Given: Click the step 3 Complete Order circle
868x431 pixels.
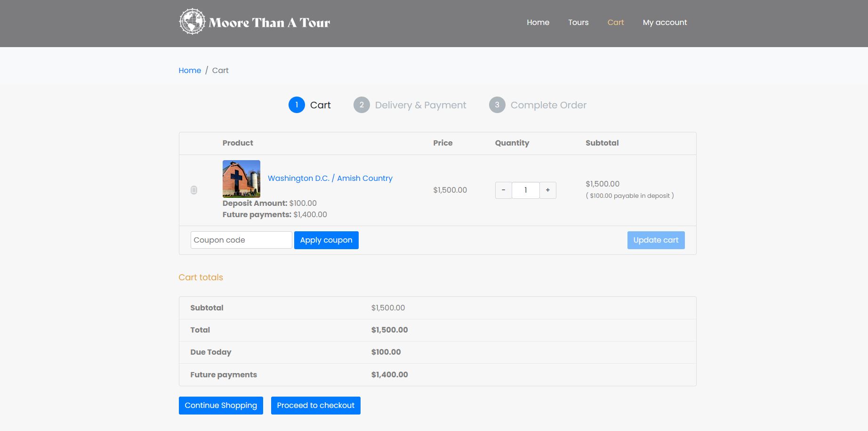Looking at the screenshot, I should click(x=497, y=105).
